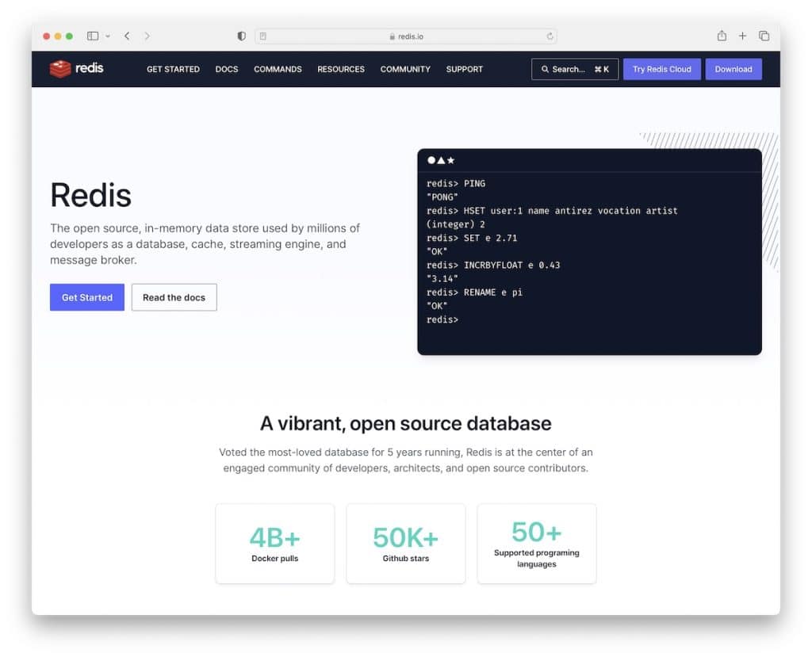Image resolution: width=812 pixels, height=657 pixels.
Task: Click the 'RENAME e pi' line
Action: [474, 292]
